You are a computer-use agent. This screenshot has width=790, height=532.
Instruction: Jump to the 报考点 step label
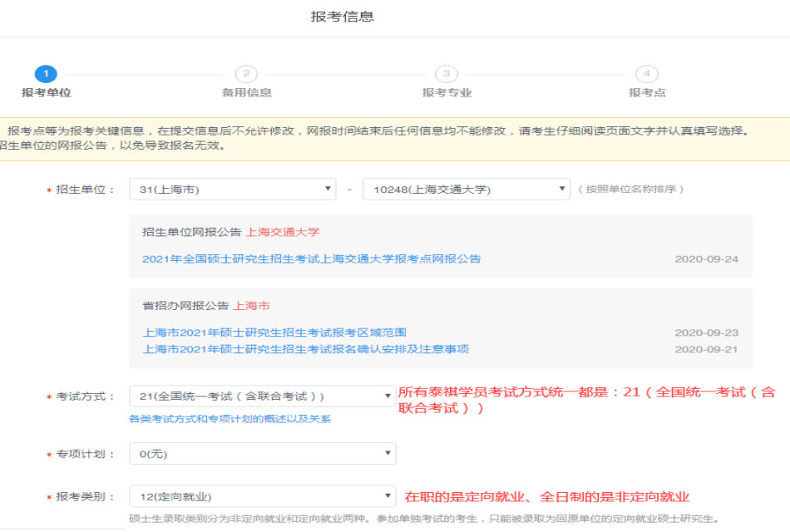647,93
